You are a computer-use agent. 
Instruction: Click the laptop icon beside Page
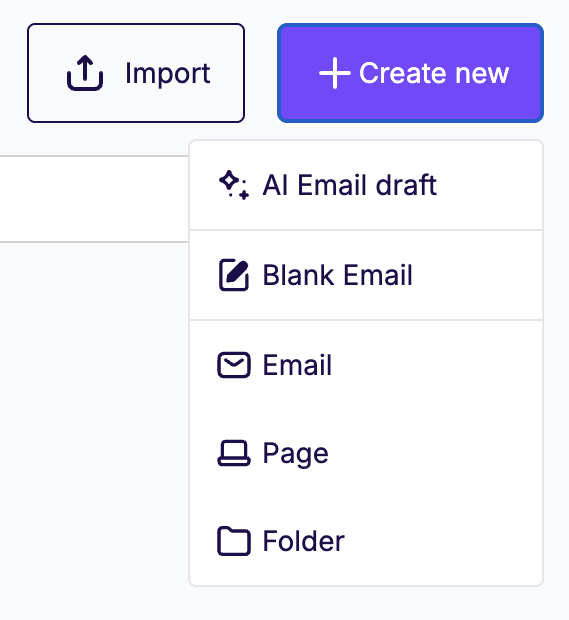[234, 453]
